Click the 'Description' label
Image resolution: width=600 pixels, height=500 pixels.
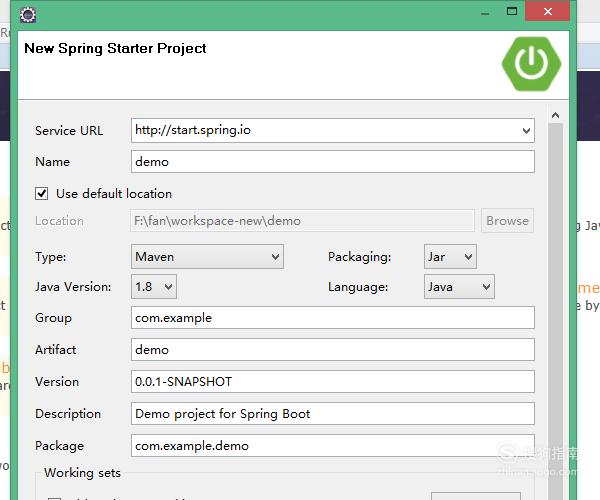(x=68, y=414)
